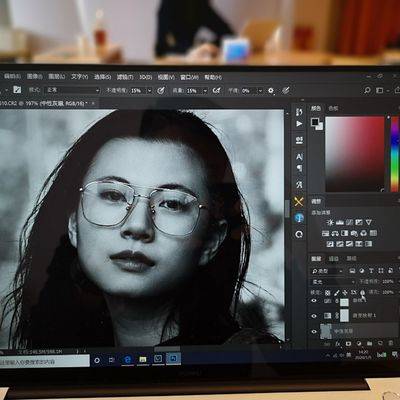Add a Levels adjustment
Screen dimensions: 400x400
click(x=340, y=222)
